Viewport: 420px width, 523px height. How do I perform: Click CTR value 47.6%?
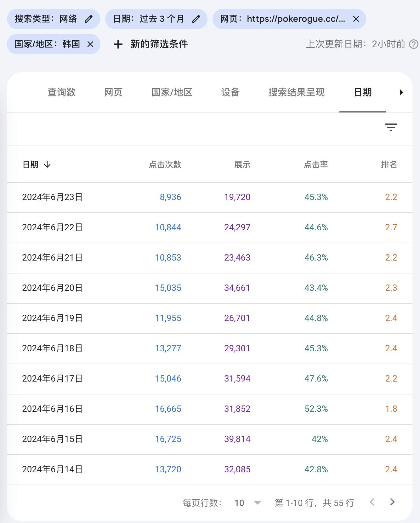(316, 379)
